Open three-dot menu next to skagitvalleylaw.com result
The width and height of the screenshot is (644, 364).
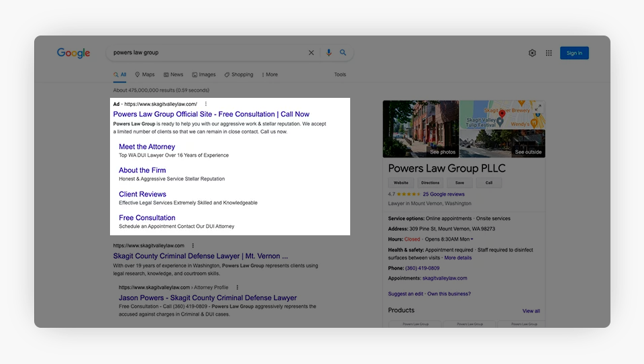(x=193, y=245)
